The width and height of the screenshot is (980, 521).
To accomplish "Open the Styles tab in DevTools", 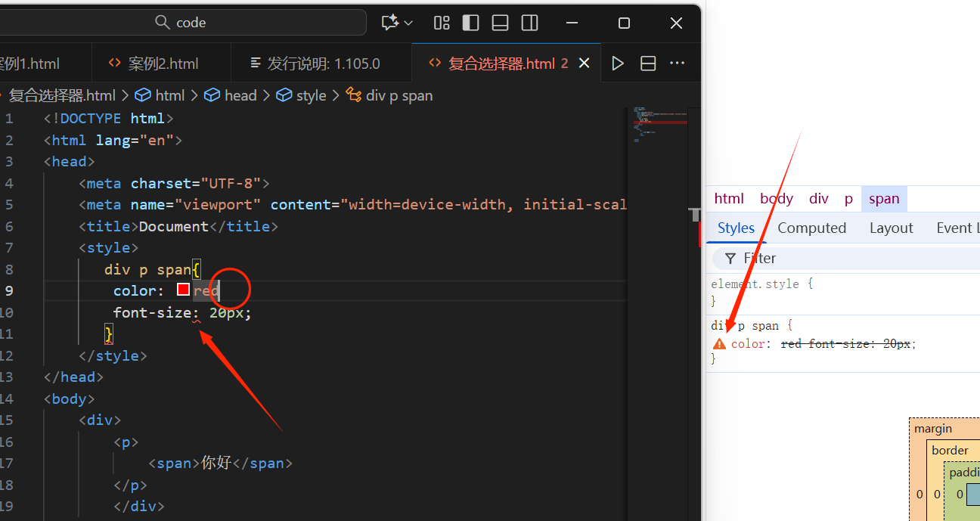I will [736, 228].
